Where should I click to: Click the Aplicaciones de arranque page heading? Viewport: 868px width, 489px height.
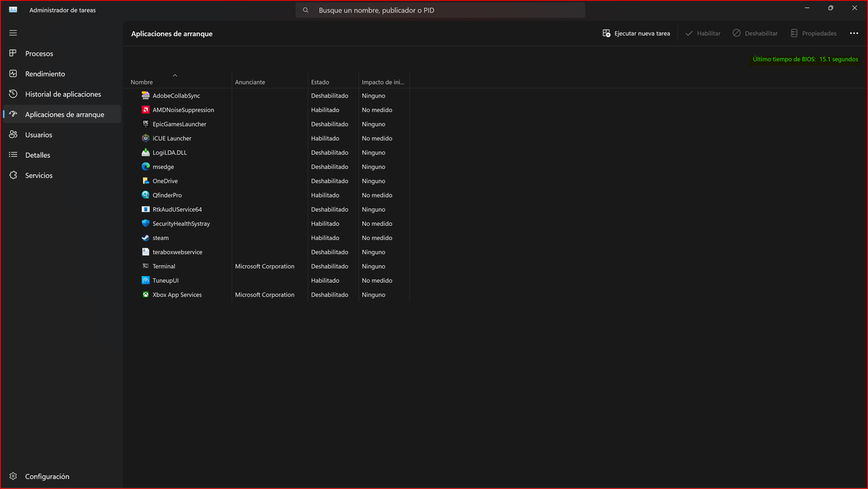172,34
